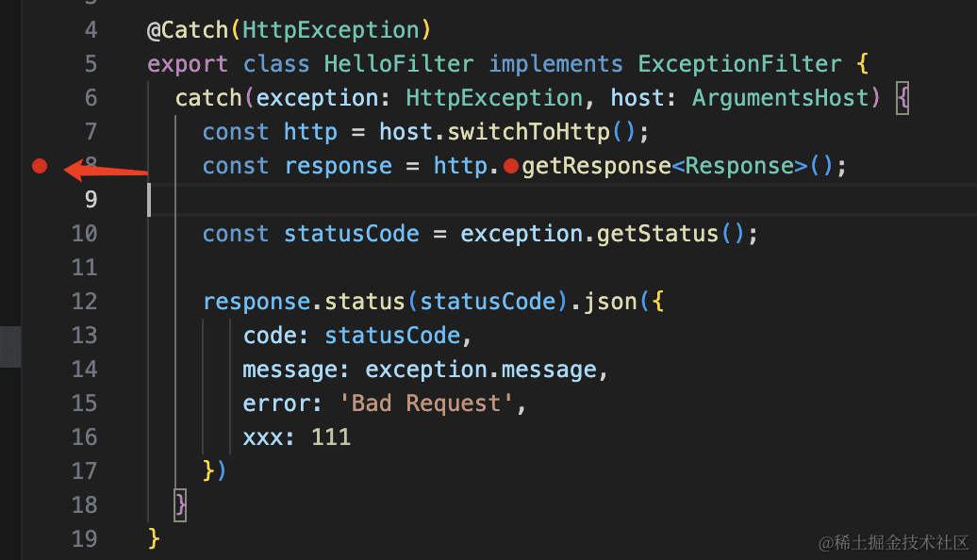Click the exception.message expression
This screenshot has height=560, width=977.
[481, 370]
